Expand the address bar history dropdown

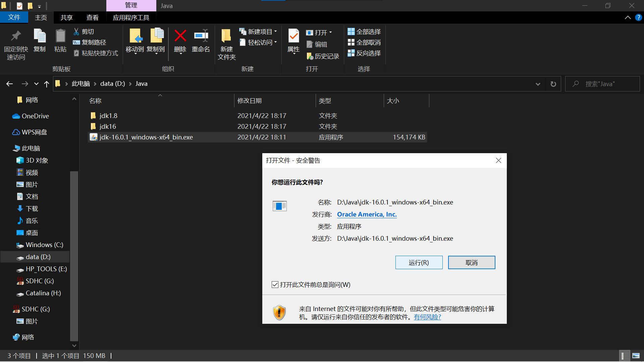[538, 84]
